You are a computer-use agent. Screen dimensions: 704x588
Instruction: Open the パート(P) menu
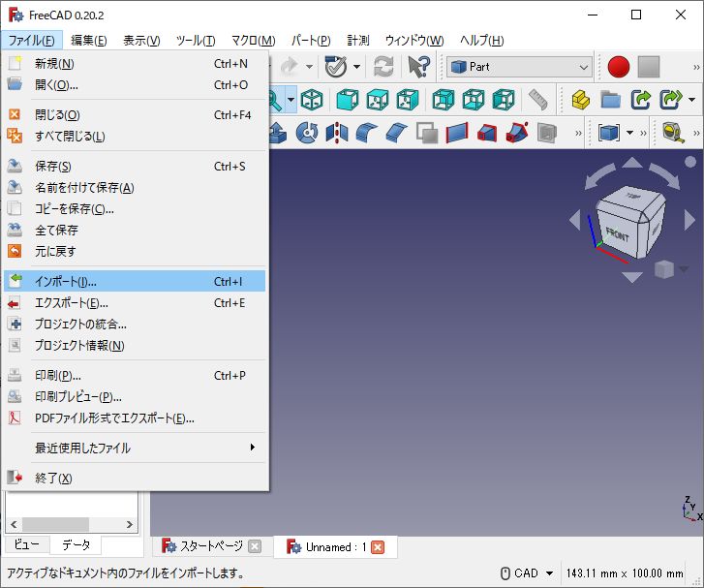pyautogui.click(x=311, y=41)
